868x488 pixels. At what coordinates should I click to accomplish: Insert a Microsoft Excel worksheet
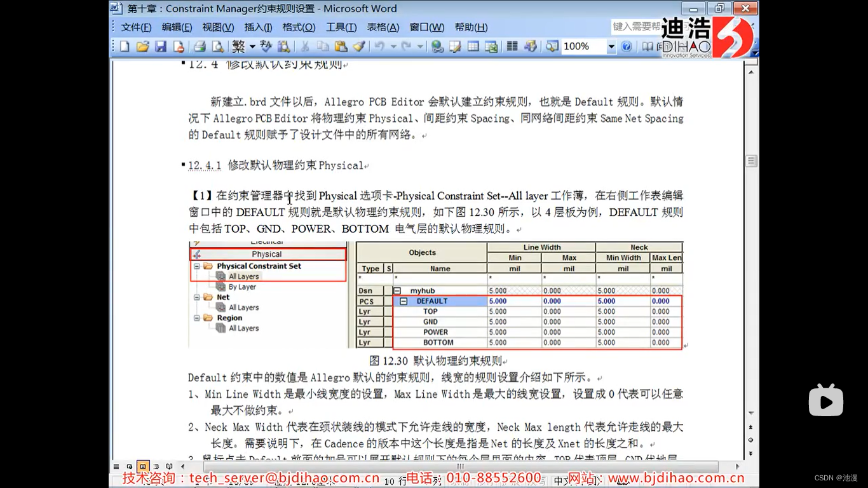coord(491,46)
